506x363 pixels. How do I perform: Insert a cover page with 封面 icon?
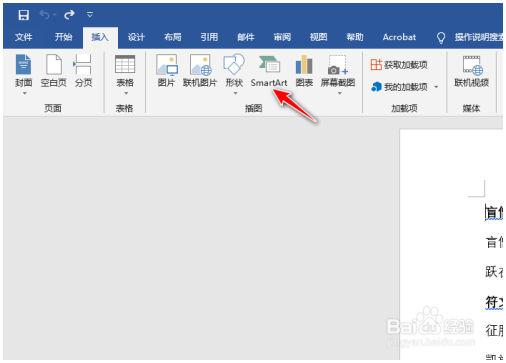(24, 65)
